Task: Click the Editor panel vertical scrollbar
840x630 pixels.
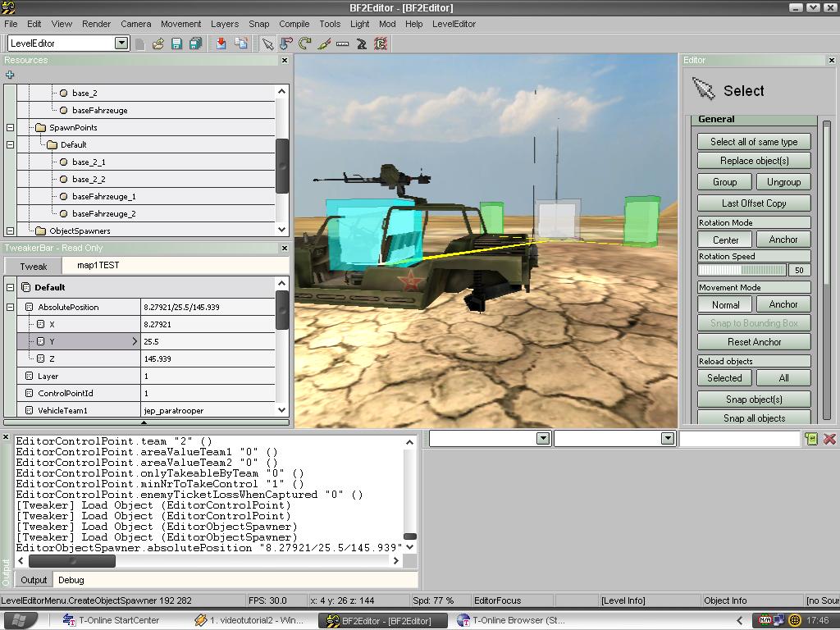Action: tap(827, 271)
